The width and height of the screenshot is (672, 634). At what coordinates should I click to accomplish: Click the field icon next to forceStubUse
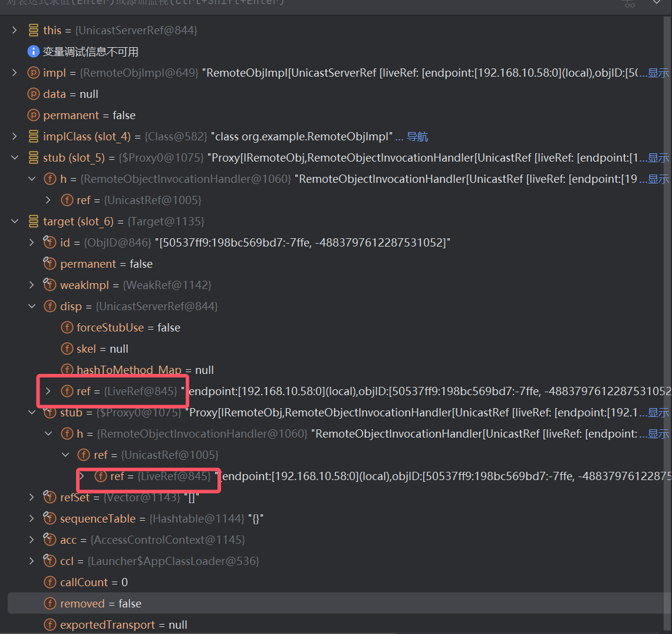tap(67, 328)
